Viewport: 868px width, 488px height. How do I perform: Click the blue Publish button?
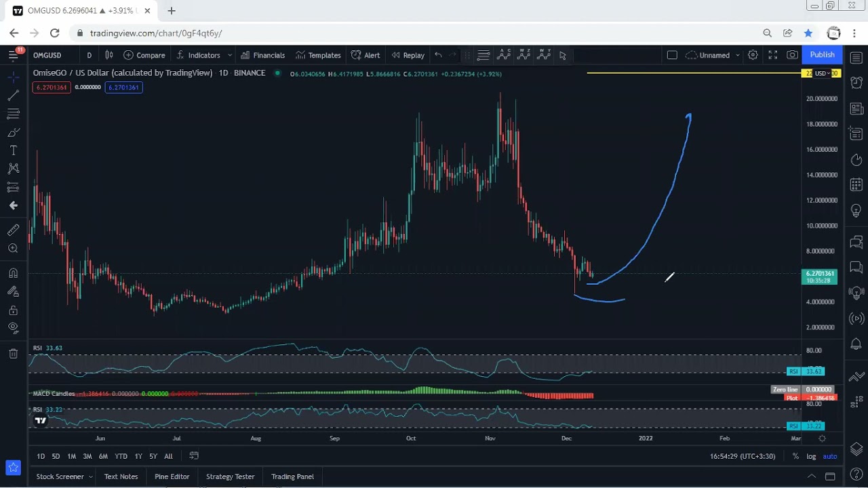click(822, 55)
